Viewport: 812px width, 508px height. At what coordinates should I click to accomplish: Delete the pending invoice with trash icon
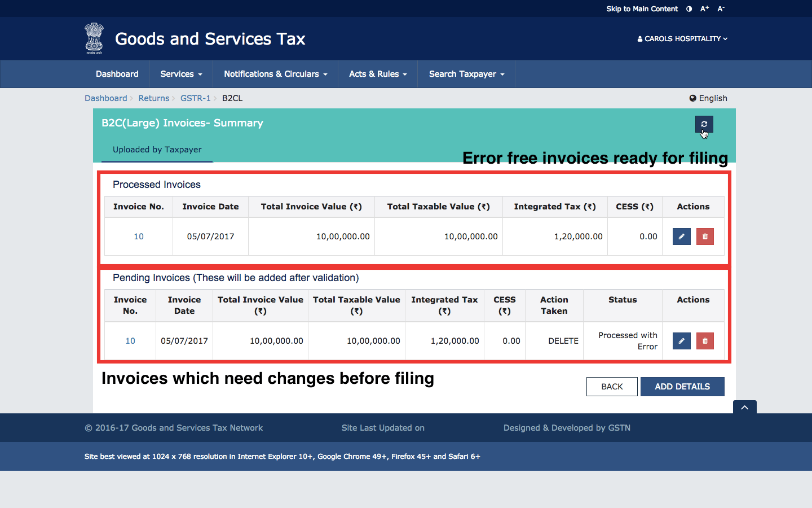point(705,341)
